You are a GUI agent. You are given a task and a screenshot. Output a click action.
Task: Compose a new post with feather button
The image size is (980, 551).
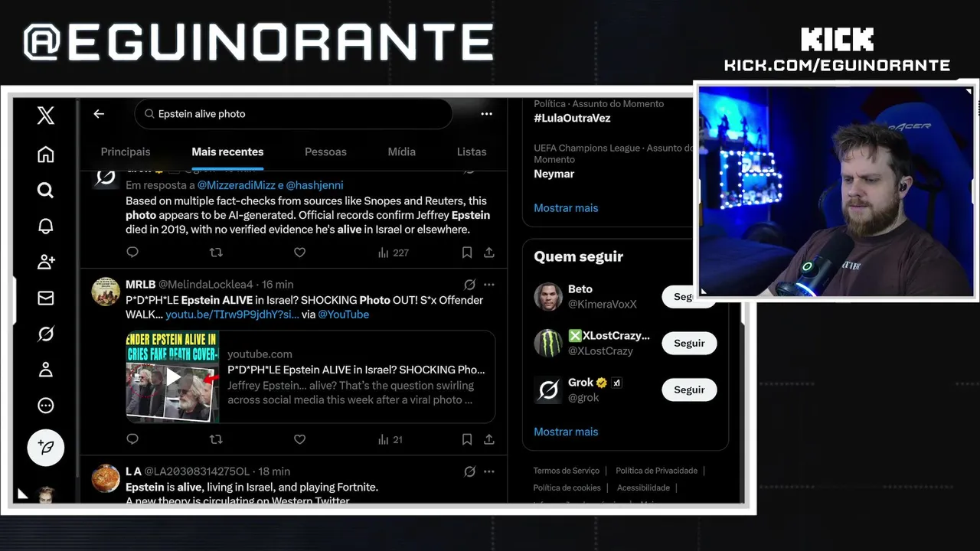click(x=46, y=448)
